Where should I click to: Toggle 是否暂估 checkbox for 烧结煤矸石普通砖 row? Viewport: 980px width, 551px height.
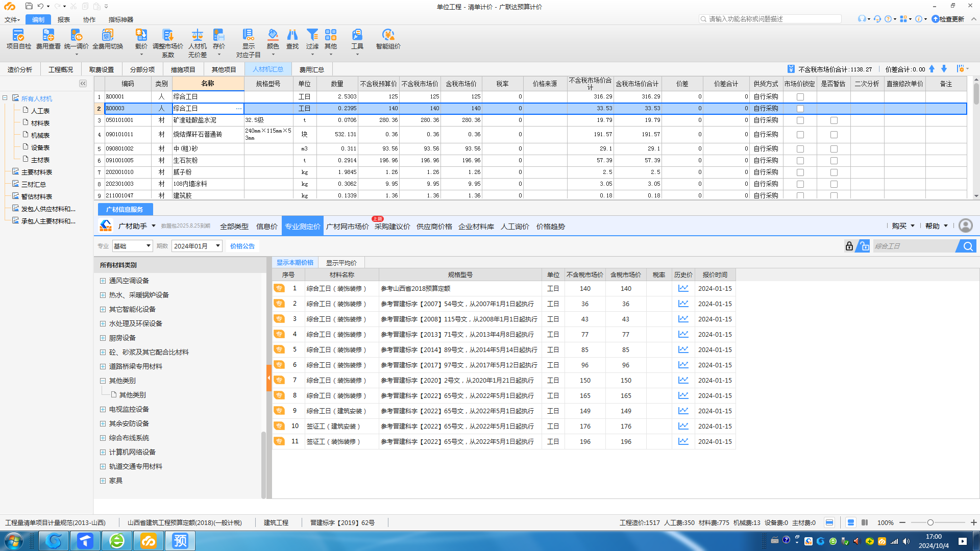click(x=834, y=135)
